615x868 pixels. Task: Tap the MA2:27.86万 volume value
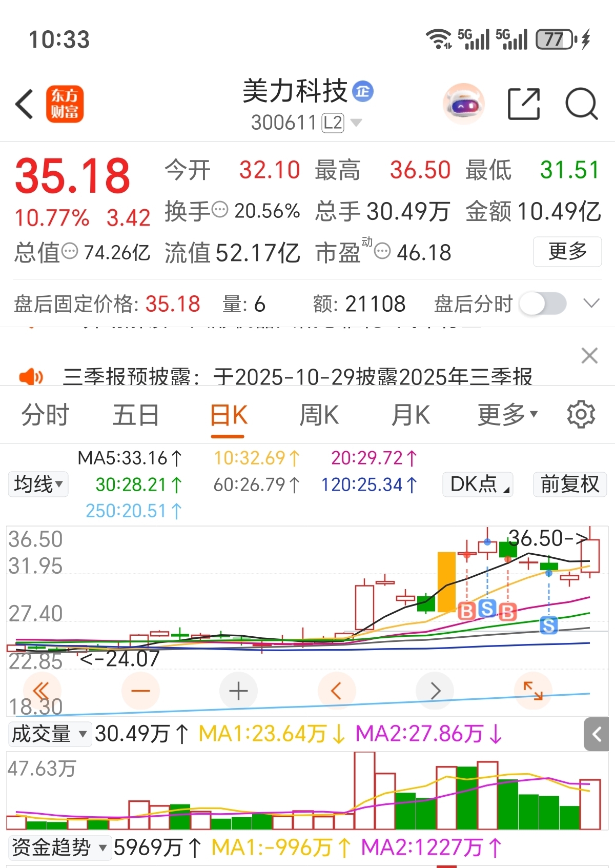coord(428,734)
